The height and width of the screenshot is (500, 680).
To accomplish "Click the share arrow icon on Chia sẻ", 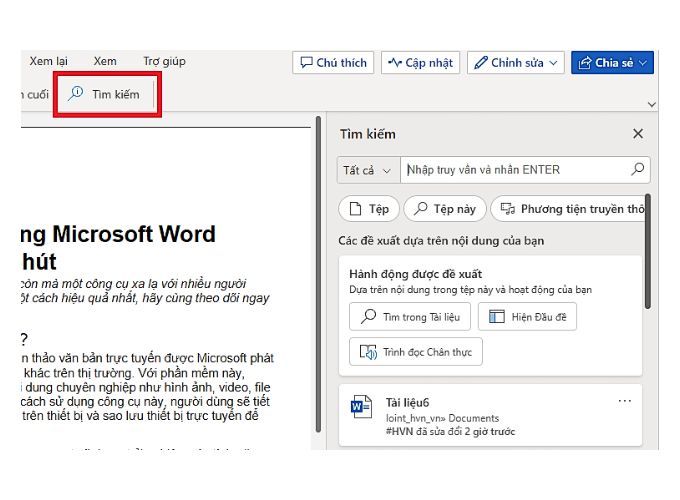I will (585, 63).
